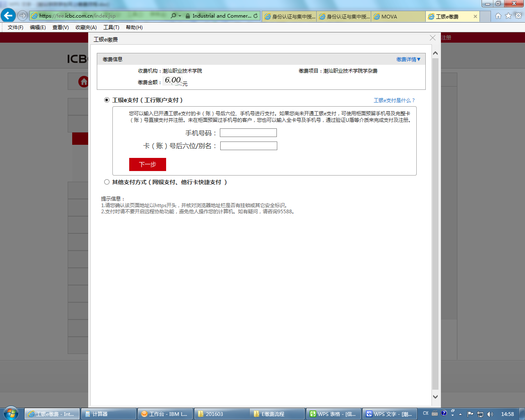Click Show desktop button at taskbar end
Screen dimensions: 525x420
[522, 414]
